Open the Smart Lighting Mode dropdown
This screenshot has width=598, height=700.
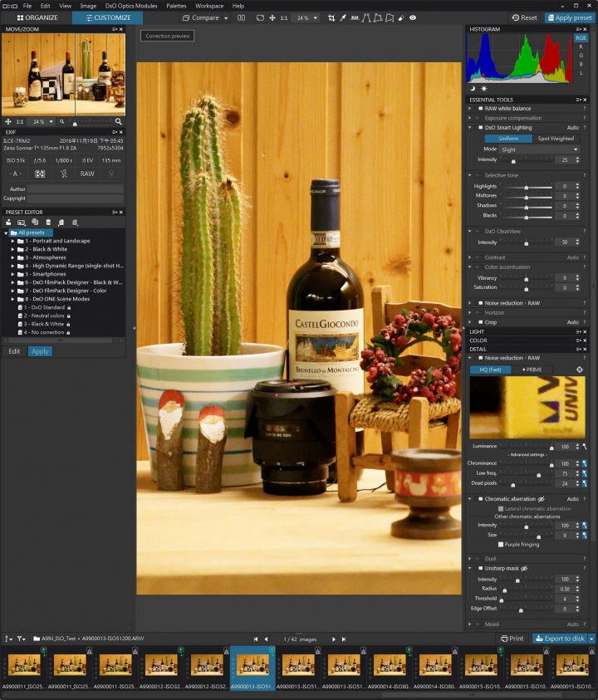(x=540, y=149)
